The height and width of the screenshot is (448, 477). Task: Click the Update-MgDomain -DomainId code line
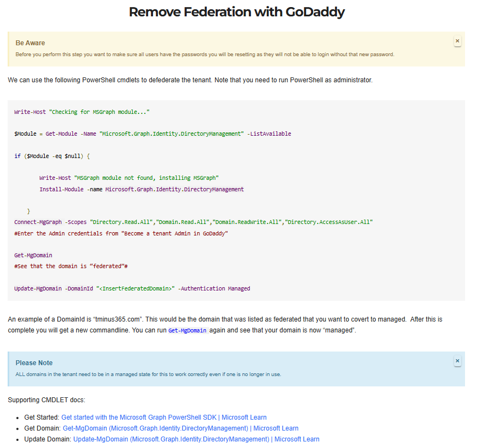(x=132, y=288)
